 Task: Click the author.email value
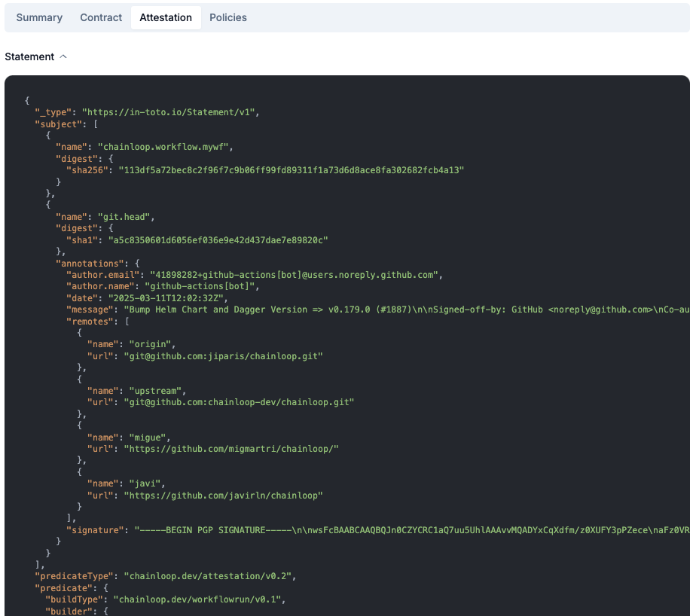tap(294, 275)
